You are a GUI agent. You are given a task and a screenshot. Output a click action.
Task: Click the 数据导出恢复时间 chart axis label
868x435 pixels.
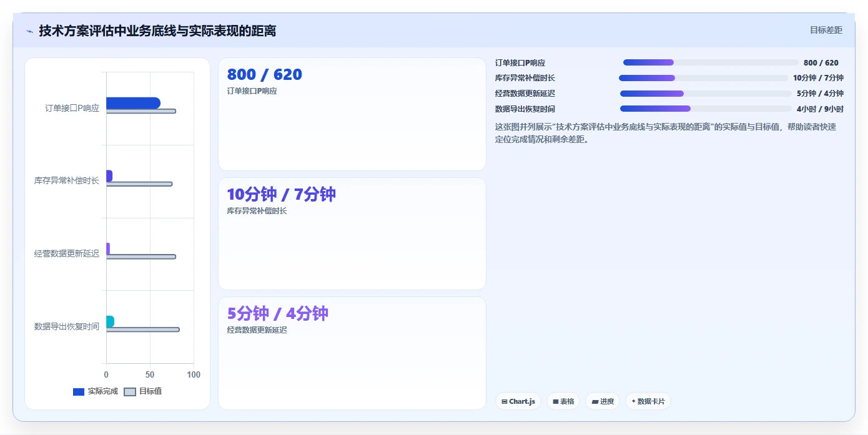click(67, 326)
